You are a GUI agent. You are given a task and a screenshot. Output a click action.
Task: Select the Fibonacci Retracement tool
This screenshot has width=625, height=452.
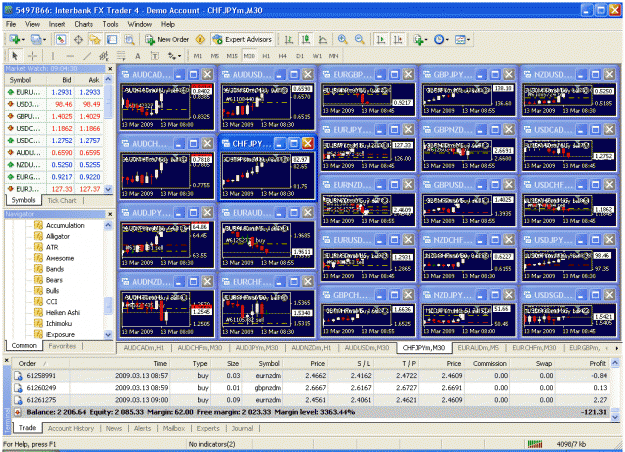pyautogui.click(x=121, y=56)
